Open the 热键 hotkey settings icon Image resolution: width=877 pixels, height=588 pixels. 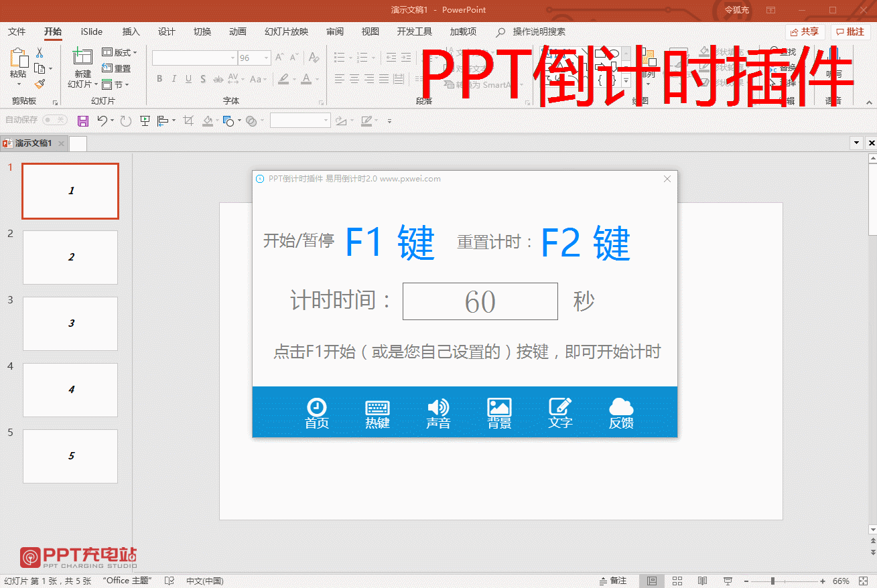377,411
